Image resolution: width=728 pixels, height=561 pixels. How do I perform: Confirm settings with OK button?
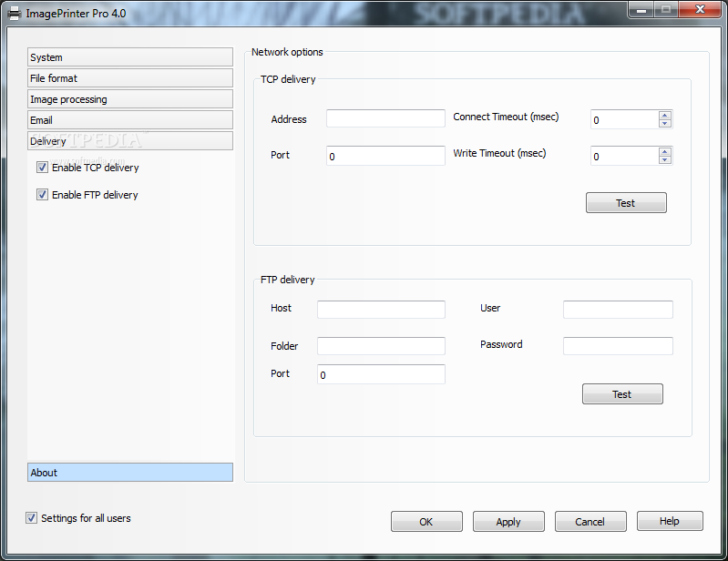click(426, 522)
